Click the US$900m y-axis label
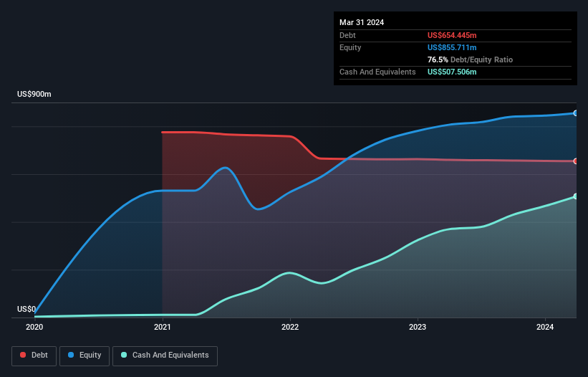Screen dimensions: 588x377 click(x=34, y=94)
